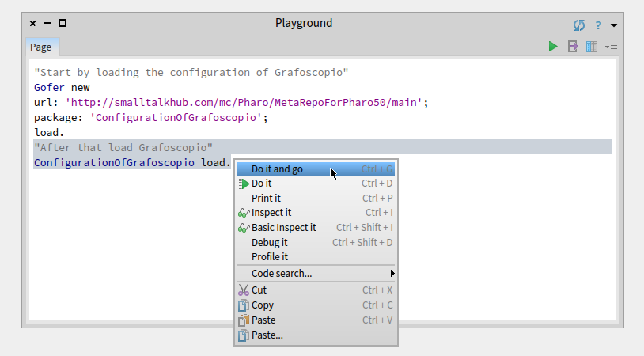This screenshot has height=356, width=644.
Task: Expand the Code search... submenu arrow
Action: coord(392,274)
